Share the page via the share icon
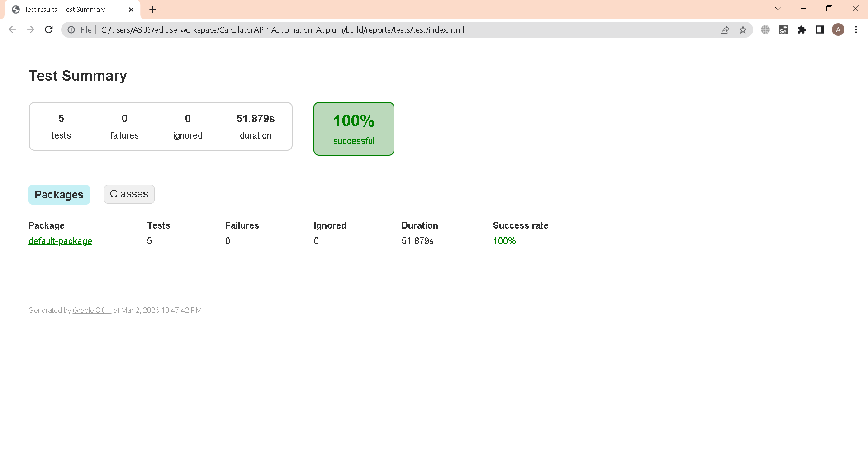This screenshot has height=465, width=868. click(x=725, y=29)
